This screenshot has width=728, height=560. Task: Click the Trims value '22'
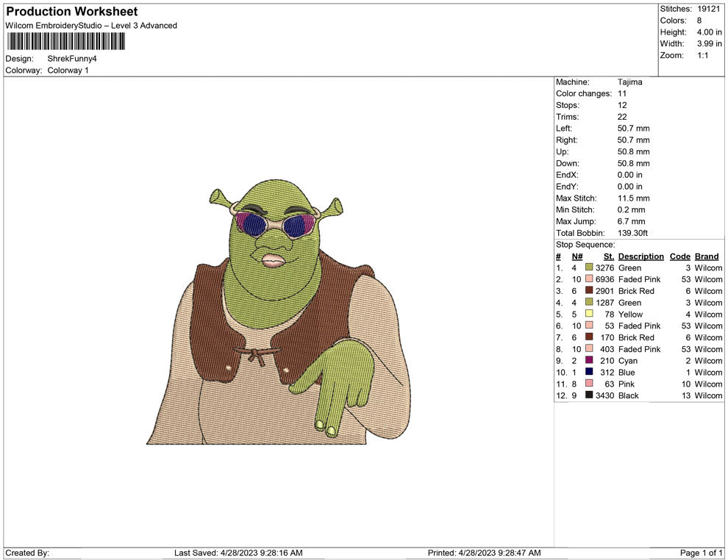click(x=622, y=117)
